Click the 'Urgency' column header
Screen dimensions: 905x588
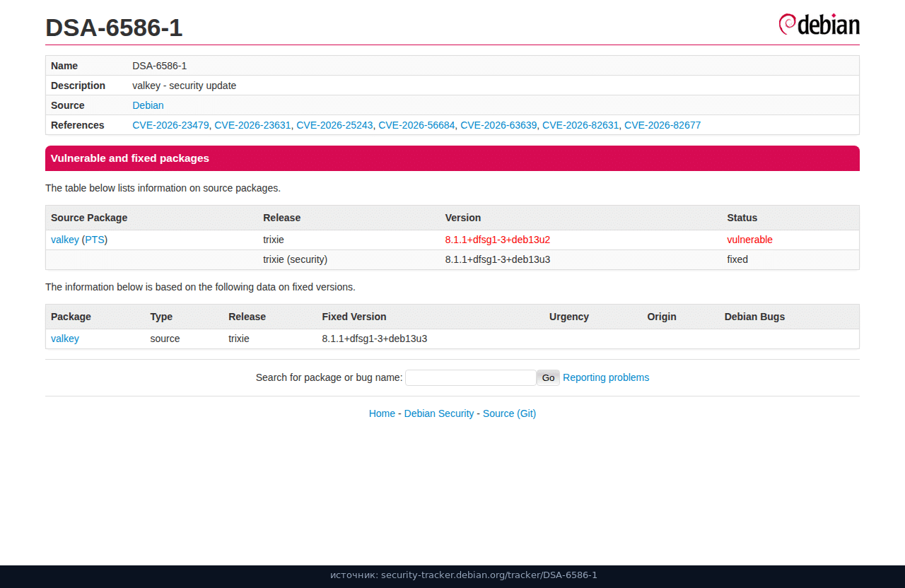click(x=569, y=317)
